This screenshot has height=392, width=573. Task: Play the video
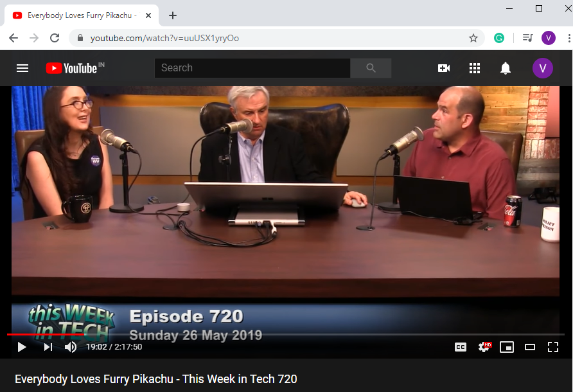click(x=22, y=347)
